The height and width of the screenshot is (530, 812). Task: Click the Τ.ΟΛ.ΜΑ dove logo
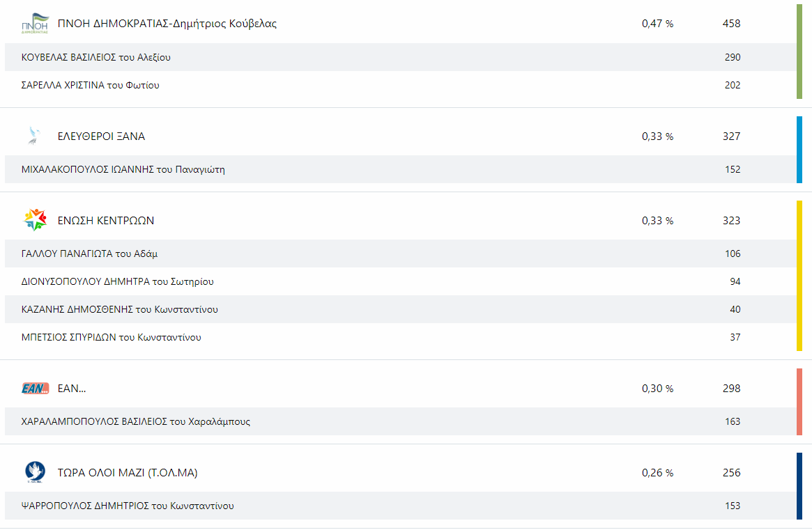coord(36,472)
